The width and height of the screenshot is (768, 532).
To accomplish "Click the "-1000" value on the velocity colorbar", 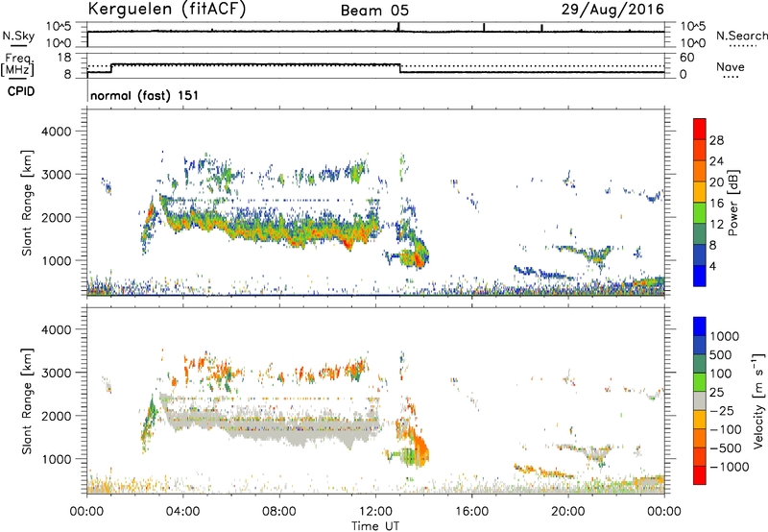I will coord(730,467).
